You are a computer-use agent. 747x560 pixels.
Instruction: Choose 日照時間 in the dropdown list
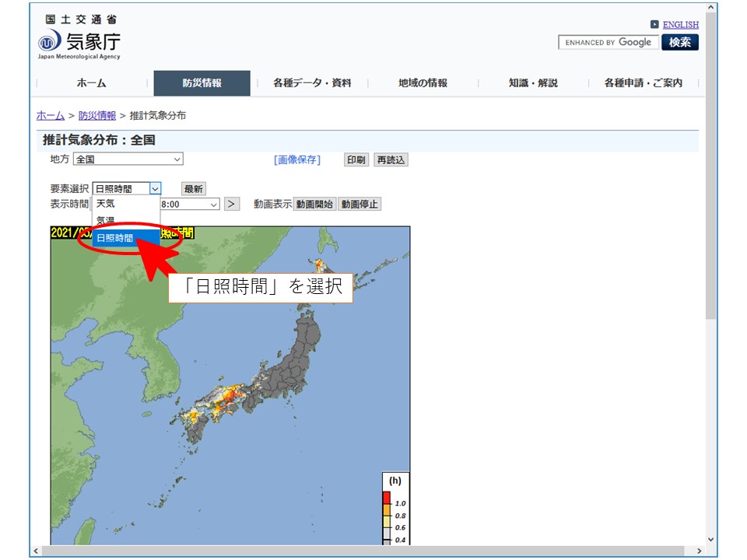pos(115,238)
